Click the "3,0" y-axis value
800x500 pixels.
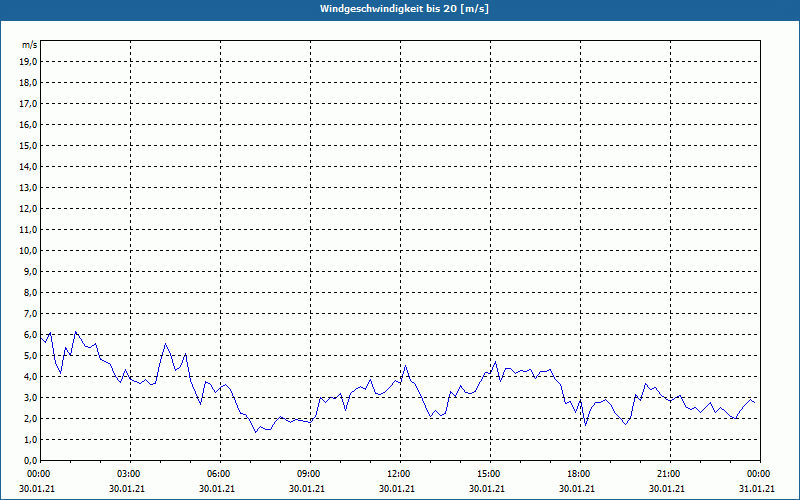[x=30, y=397]
